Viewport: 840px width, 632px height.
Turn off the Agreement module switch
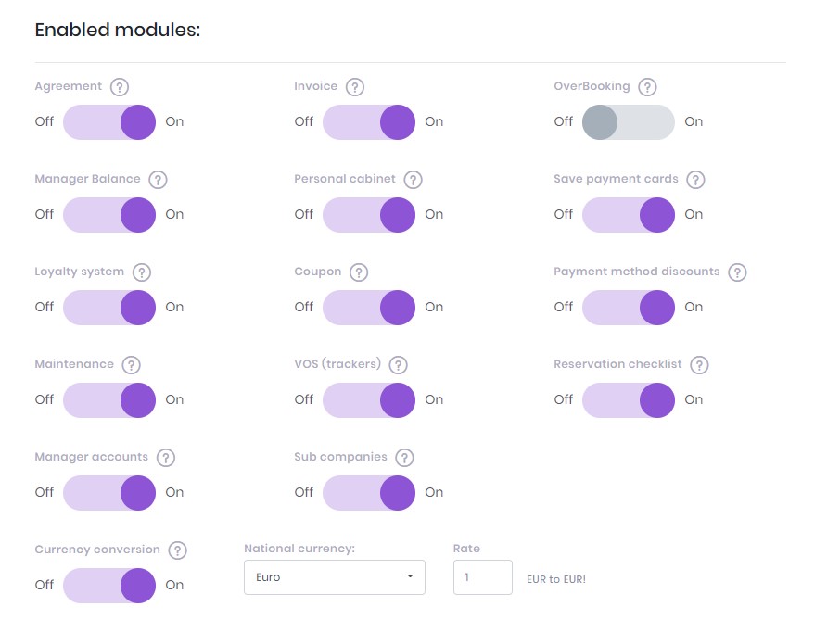point(109,122)
